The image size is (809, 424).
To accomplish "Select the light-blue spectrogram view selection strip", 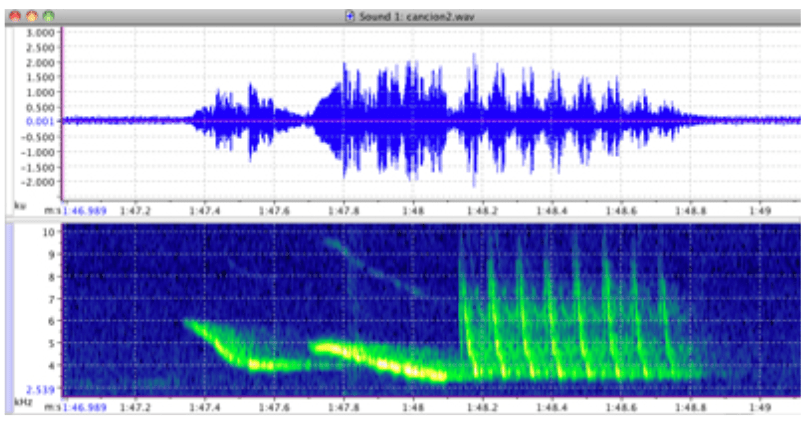I will pos(8,308).
